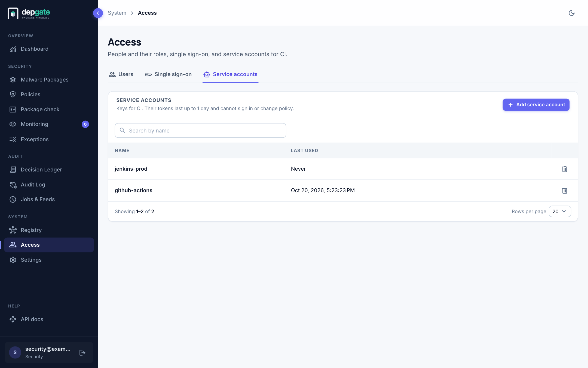The width and height of the screenshot is (588, 368).
Task: Open the Dashboard page
Action: 49,49
